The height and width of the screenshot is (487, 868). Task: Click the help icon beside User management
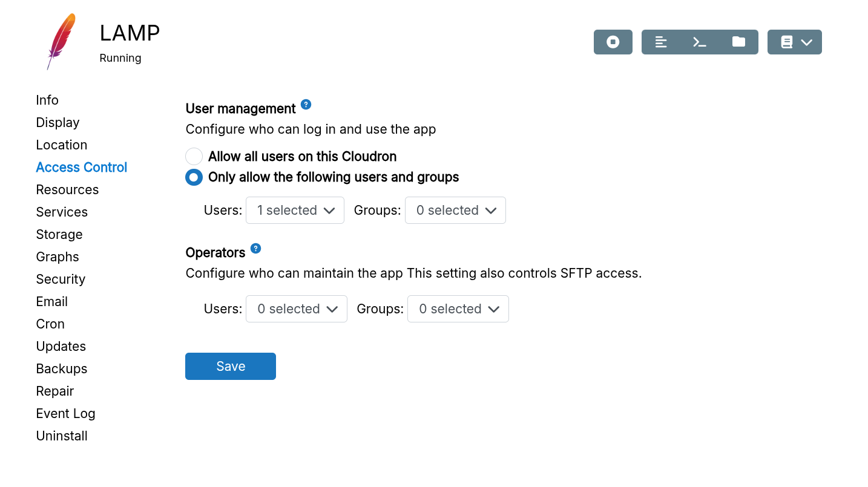(306, 104)
